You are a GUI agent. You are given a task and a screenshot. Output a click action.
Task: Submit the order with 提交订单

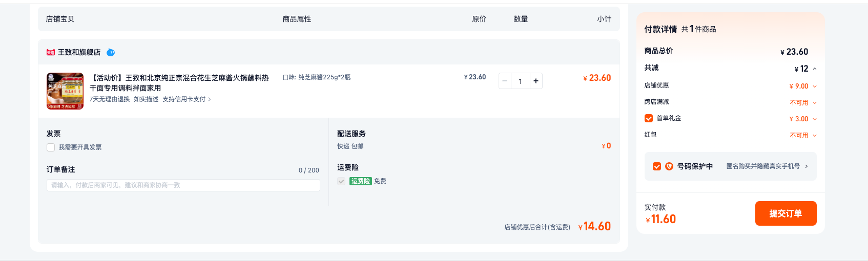click(786, 213)
